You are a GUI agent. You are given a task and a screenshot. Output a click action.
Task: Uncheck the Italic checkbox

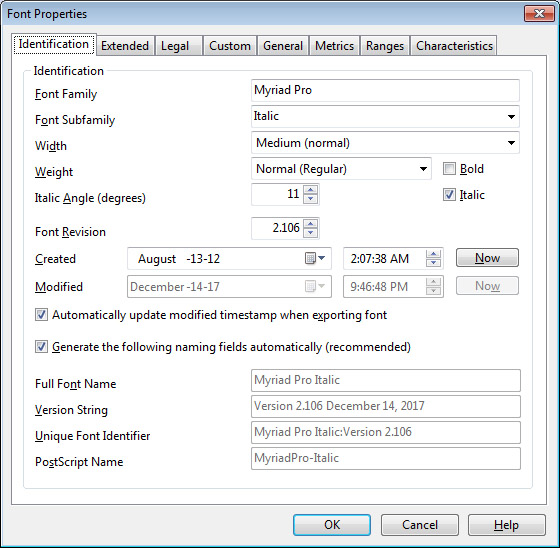point(449,195)
